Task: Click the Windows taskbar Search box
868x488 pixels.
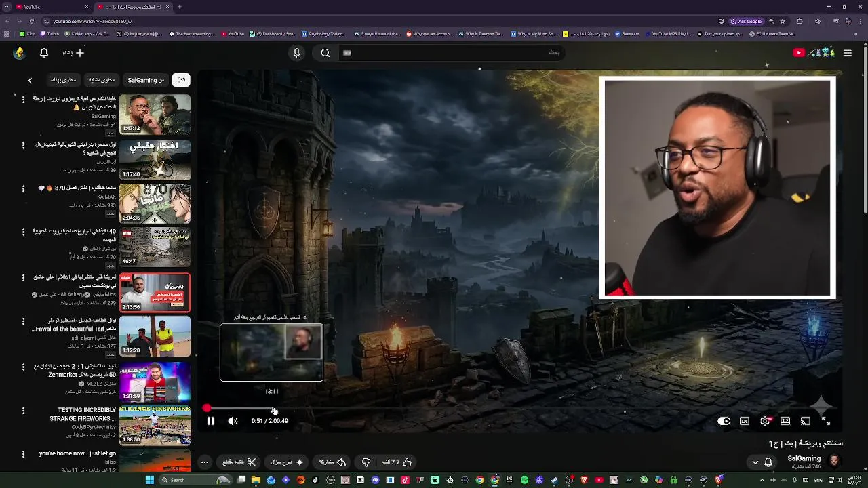Action: tap(197, 480)
